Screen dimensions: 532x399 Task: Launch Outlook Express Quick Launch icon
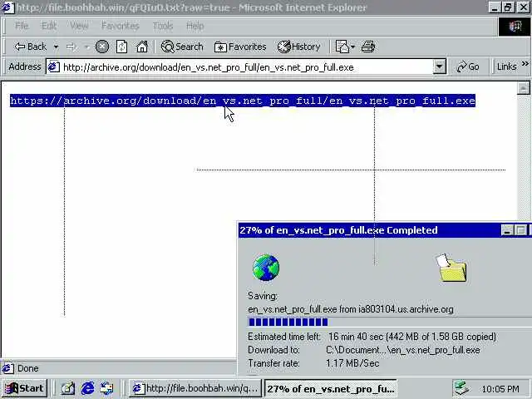coord(107,388)
